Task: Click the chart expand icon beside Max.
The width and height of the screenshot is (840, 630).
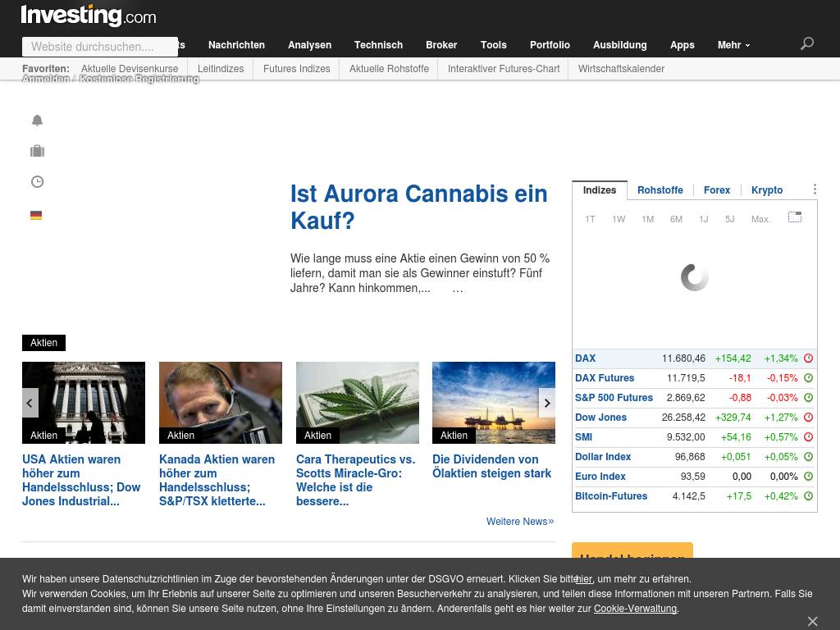Action: 795,217
